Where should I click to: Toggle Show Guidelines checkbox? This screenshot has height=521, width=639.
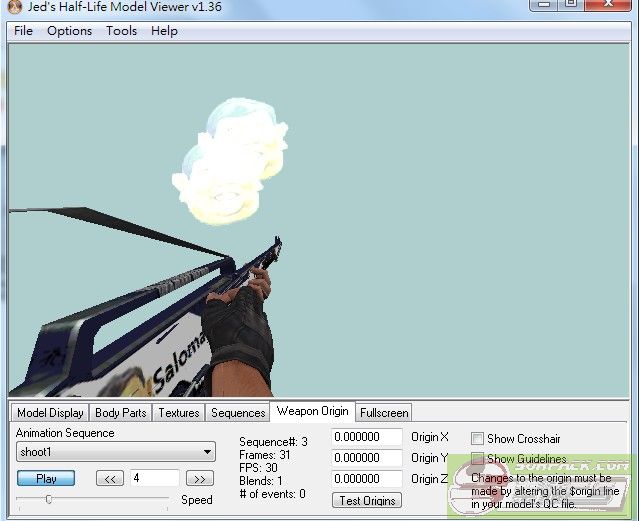[x=477, y=459]
